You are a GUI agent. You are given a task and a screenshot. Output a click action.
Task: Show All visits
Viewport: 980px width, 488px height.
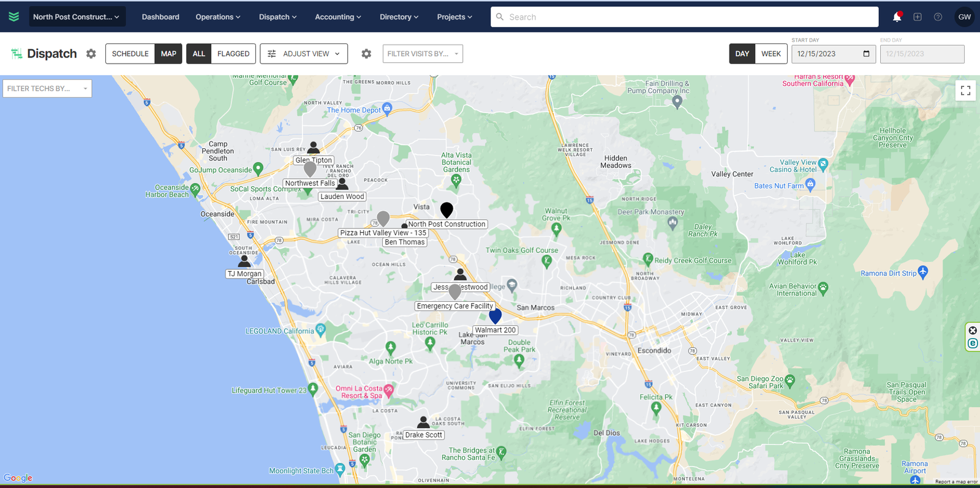pos(199,54)
